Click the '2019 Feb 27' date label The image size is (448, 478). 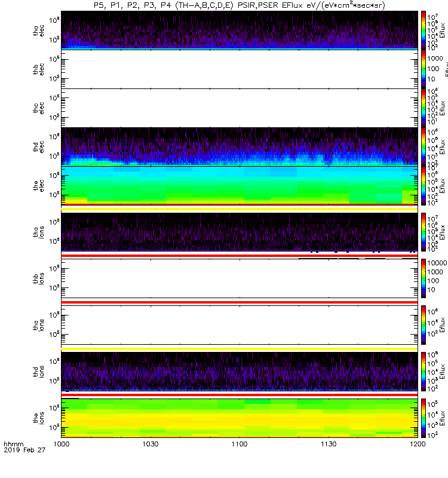pos(24,450)
